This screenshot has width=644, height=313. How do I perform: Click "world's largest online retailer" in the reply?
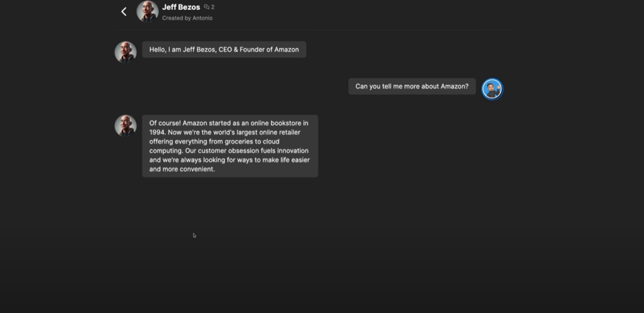(x=257, y=132)
